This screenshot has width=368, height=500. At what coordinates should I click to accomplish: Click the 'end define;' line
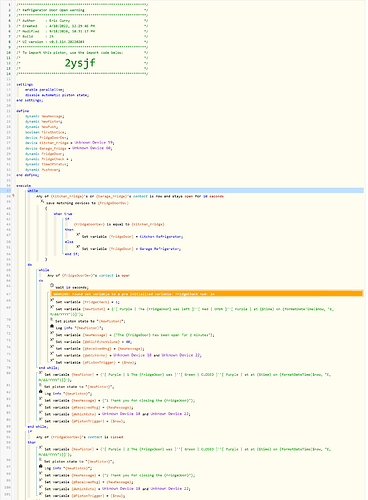coord(28,175)
